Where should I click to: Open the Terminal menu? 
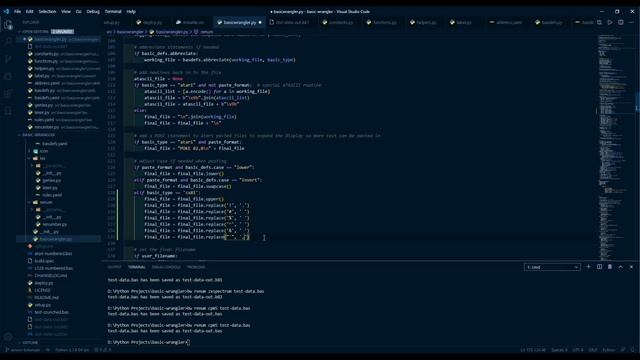pyautogui.click(x=113, y=11)
